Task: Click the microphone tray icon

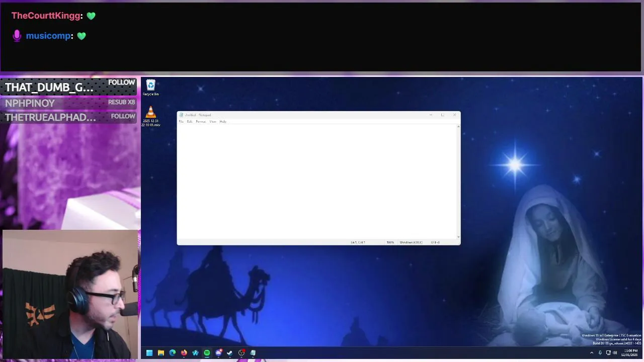Action: click(600, 353)
